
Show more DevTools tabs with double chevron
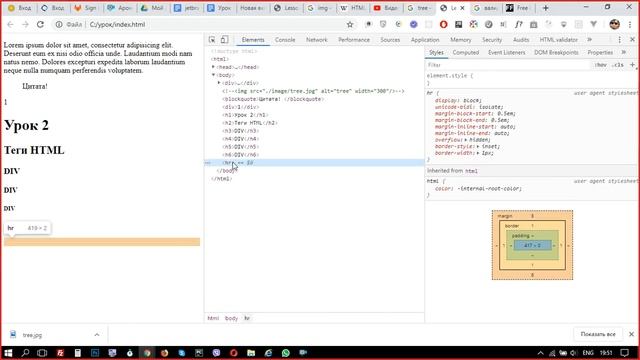point(589,40)
